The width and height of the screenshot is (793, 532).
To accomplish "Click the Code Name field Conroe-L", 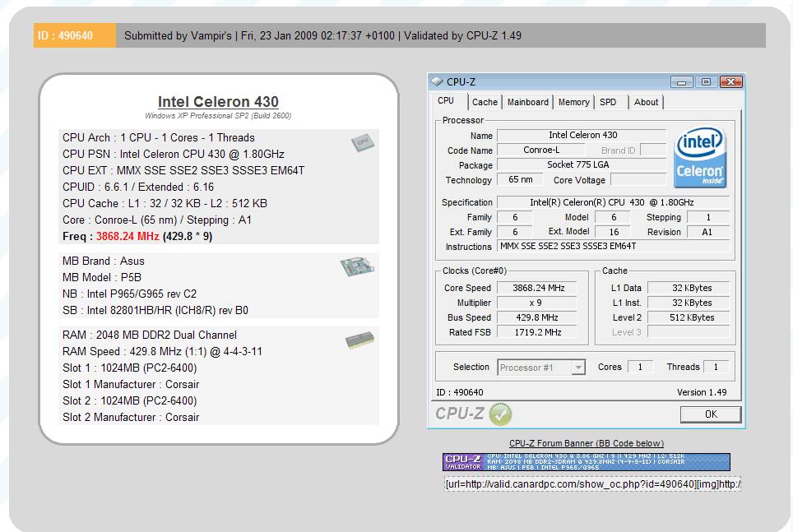I will pos(540,150).
